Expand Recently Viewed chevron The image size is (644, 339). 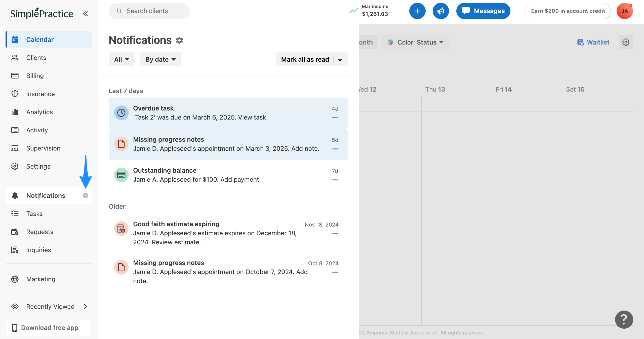coord(86,307)
